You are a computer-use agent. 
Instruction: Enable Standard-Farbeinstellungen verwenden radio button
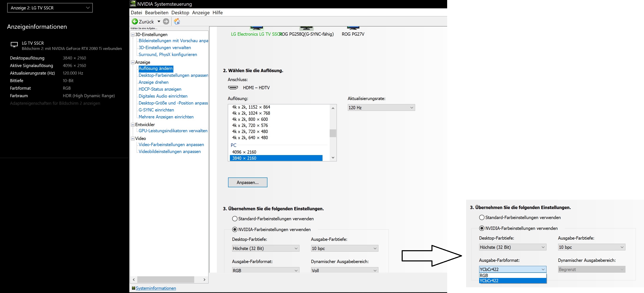(x=235, y=219)
